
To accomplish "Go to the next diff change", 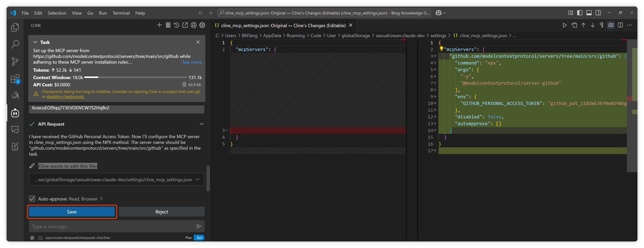I will pos(593,25).
